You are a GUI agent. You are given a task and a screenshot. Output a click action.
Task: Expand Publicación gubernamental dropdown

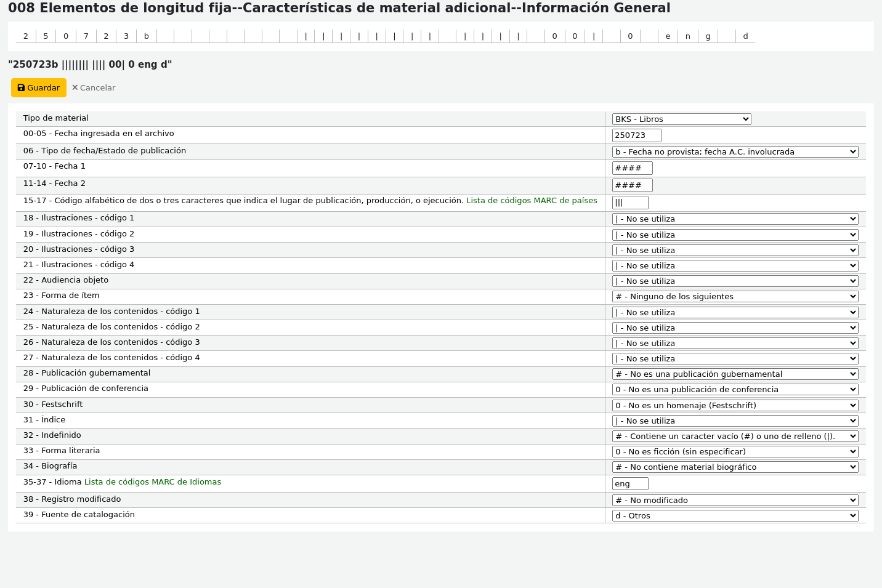click(x=735, y=374)
